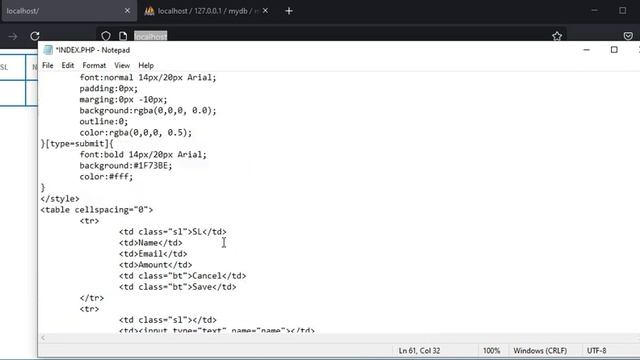Image resolution: width=640 pixels, height=360 pixels.
Task: Click the 'Ln 61, Col 32' status entry
Action: click(419, 351)
